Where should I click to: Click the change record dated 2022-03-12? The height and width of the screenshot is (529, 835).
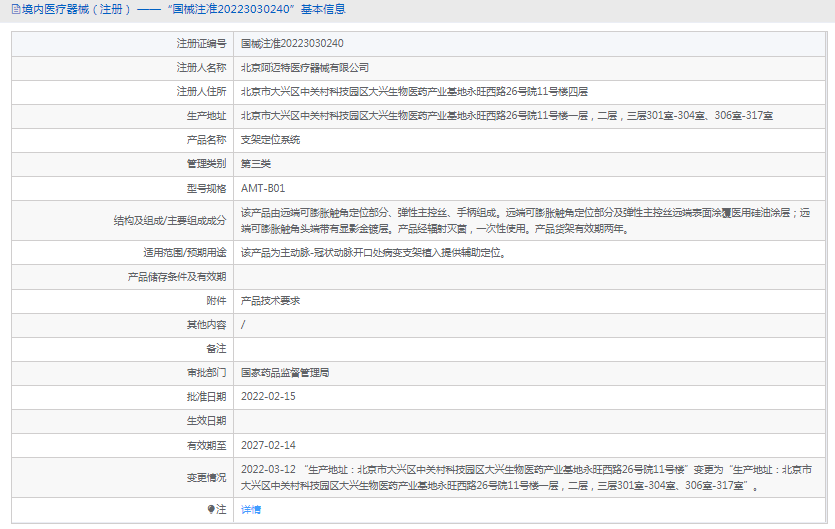pyautogui.click(x=526, y=478)
